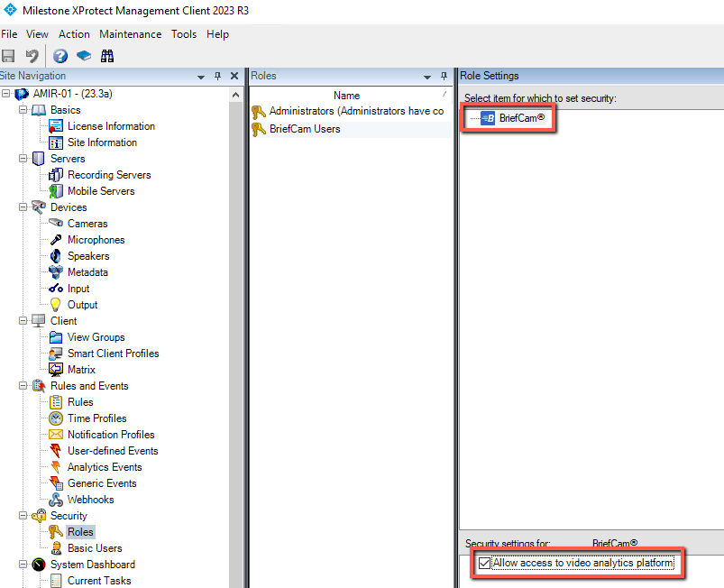Click the Microphones icon
The image size is (724, 588).
(56, 240)
